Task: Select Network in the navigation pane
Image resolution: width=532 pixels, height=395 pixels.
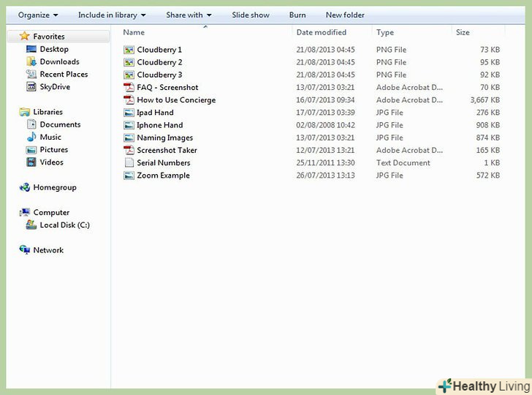Action: [48, 250]
